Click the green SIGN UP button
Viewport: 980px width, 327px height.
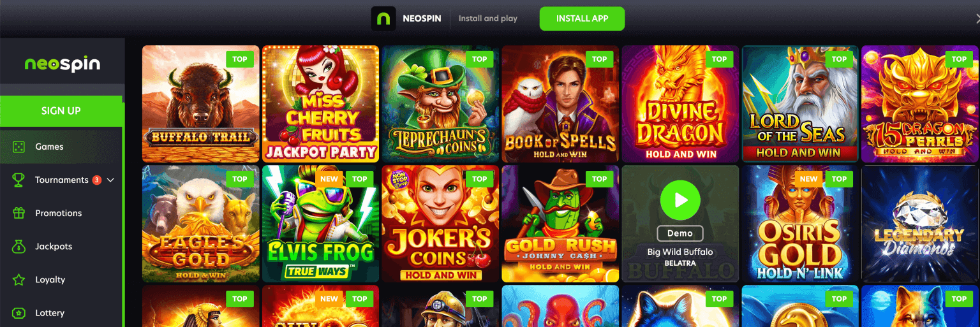(x=61, y=111)
